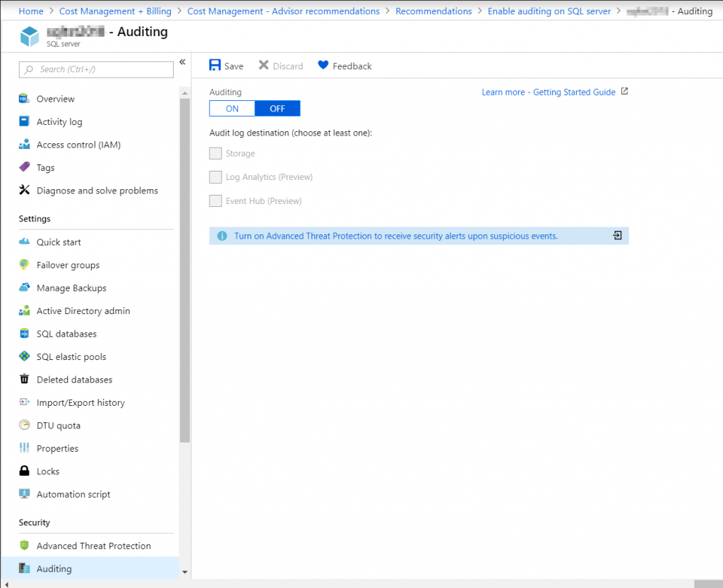Viewport: 723px width, 588px height.
Task: Click the Activity log icon
Action: (x=24, y=121)
